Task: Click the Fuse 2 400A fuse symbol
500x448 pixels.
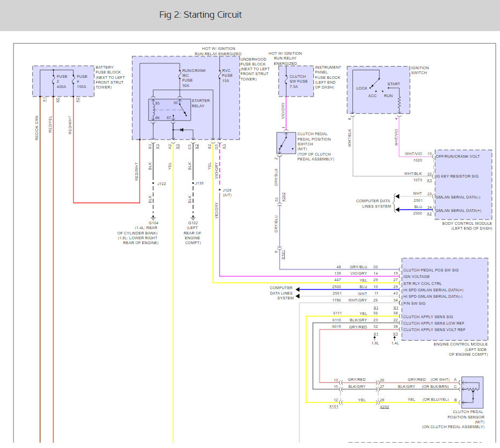Action: coord(53,80)
